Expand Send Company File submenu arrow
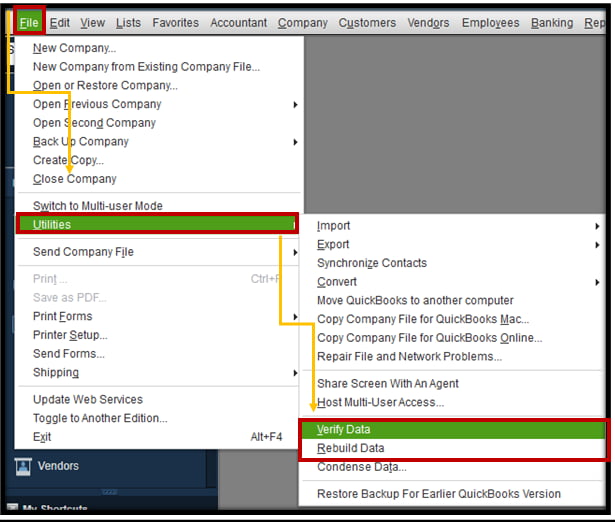Image resolution: width=615 pixels, height=522 pixels. tap(295, 252)
